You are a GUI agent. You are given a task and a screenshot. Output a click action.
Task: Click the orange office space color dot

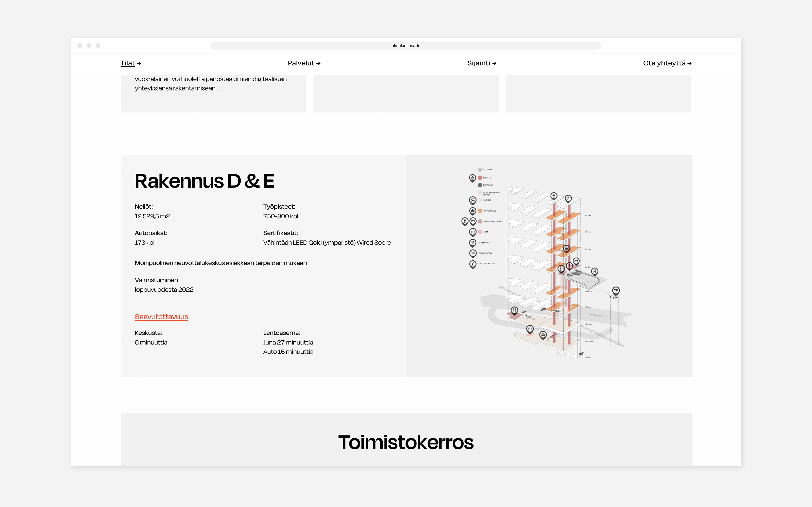pos(480,211)
